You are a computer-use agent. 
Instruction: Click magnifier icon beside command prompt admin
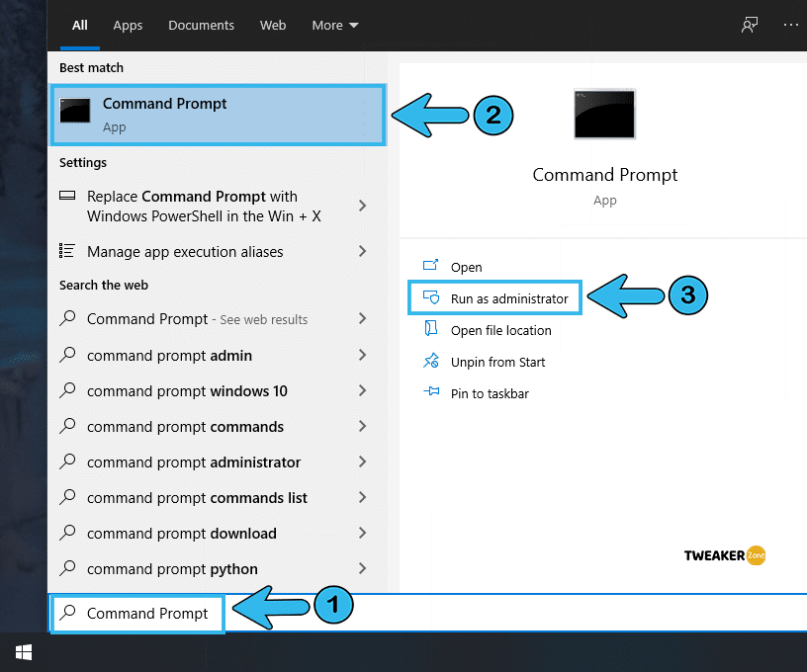(x=67, y=354)
